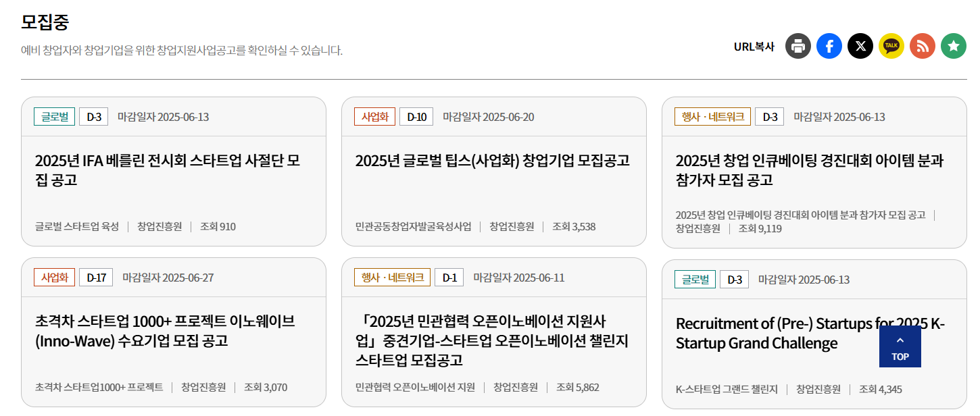Click the green star bookmark icon

(953, 46)
